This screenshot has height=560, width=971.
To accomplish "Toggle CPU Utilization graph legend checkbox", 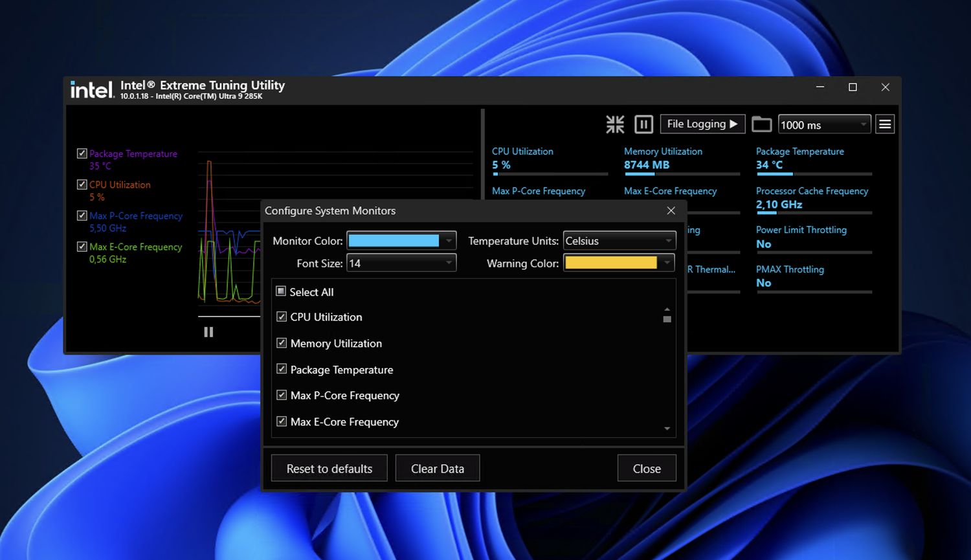I will [82, 185].
